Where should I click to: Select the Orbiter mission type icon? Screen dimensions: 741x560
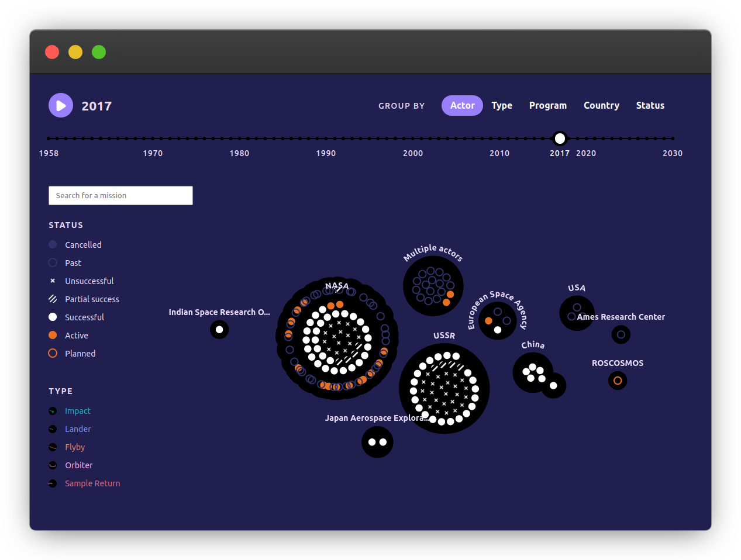52,465
